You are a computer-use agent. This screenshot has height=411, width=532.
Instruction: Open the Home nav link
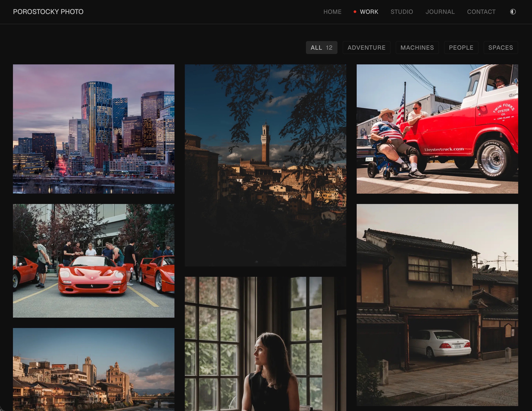point(332,12)
